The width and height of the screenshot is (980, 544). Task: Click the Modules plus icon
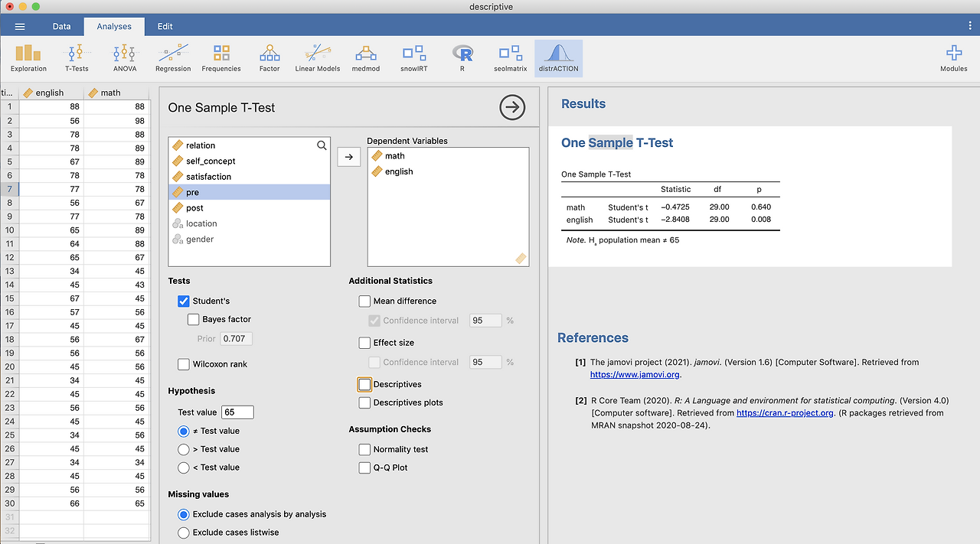click(x=954, y=53)
